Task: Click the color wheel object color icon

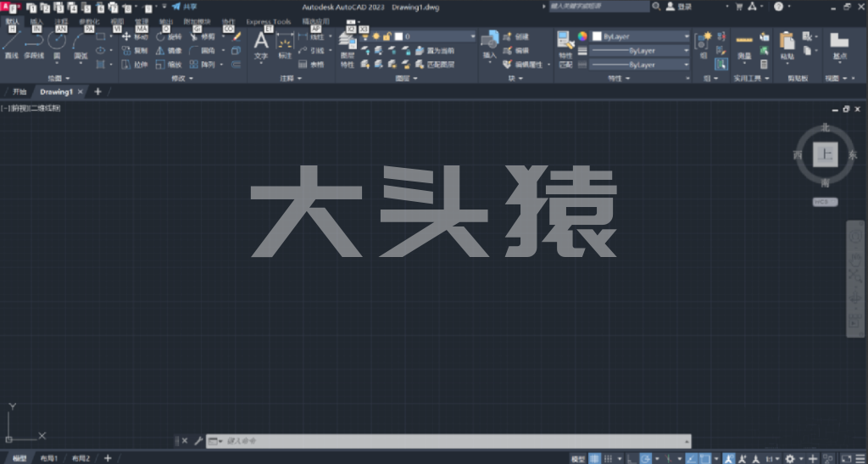Action: (582, 37)
